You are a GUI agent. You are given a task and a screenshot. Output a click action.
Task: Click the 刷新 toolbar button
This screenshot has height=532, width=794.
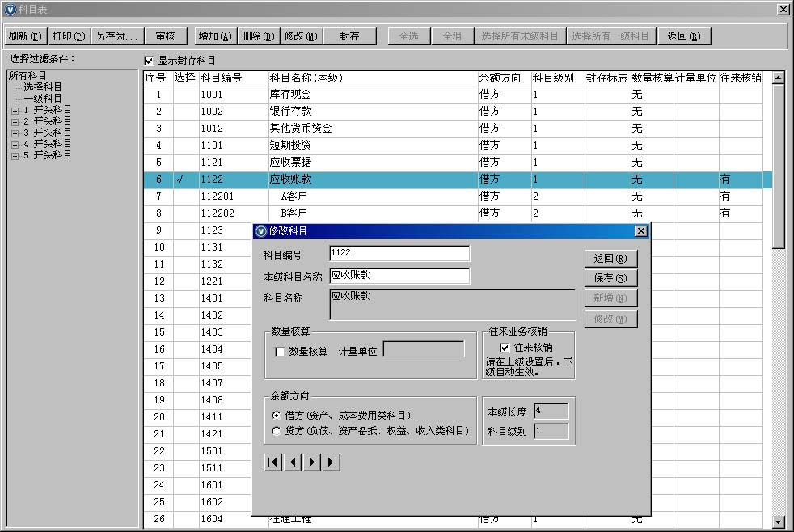point(24,36)
